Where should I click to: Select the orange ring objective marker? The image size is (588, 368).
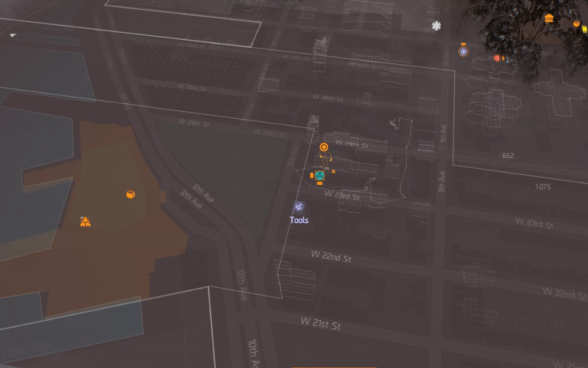tap(324, 147)
